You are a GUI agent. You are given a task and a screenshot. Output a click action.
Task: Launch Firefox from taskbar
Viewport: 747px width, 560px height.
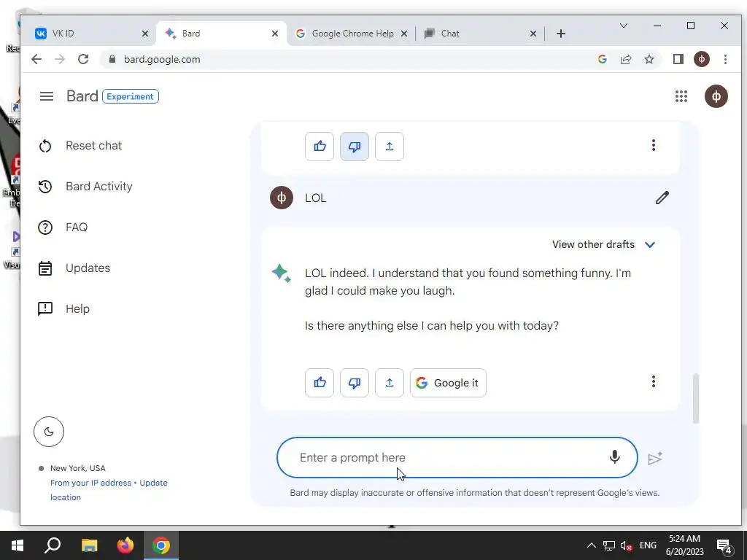click(125, 545)
